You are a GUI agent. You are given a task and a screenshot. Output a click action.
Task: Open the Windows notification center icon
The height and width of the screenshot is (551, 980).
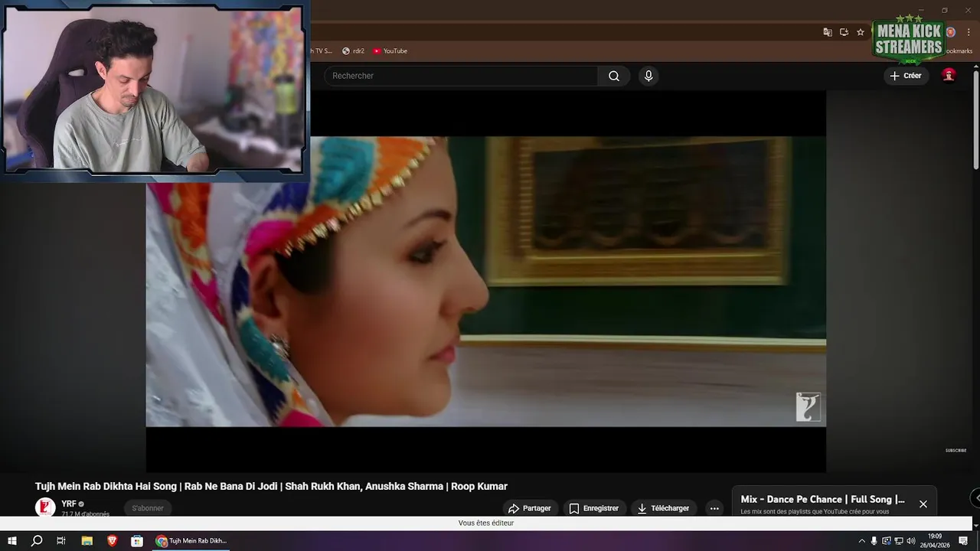tap(964, 541)
